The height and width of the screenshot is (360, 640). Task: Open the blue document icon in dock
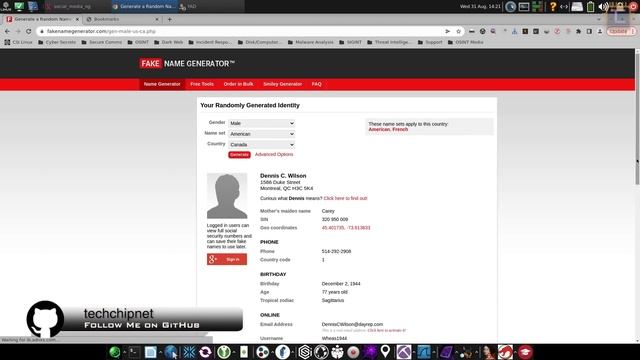150,352
